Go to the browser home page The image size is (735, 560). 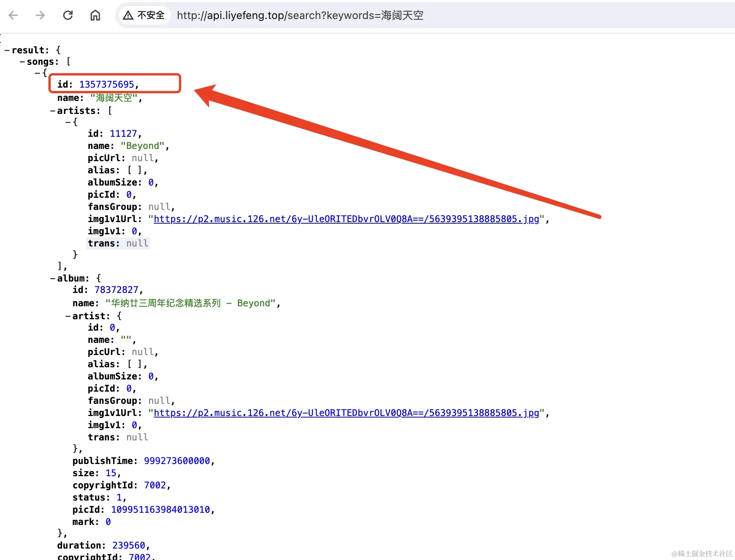tap(95, 15)
